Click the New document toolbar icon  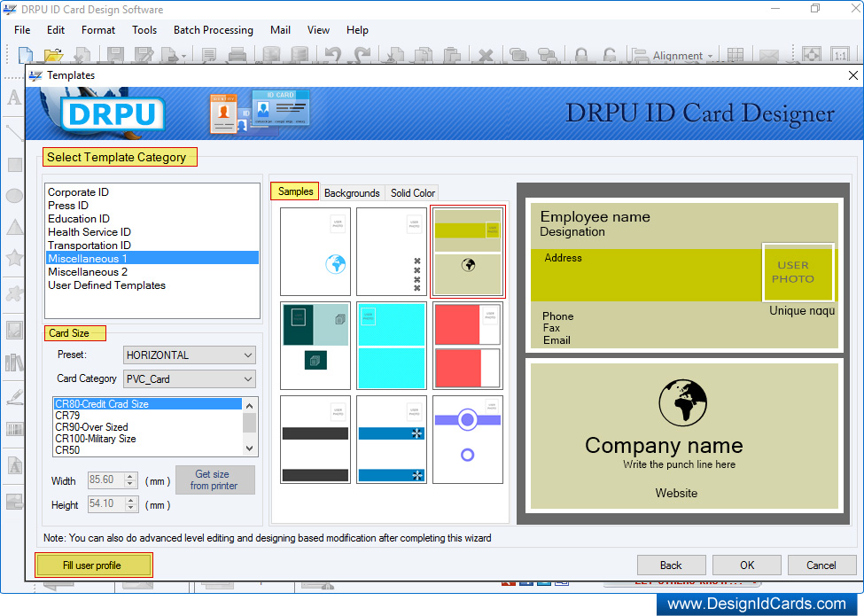(x=25, y=55)
